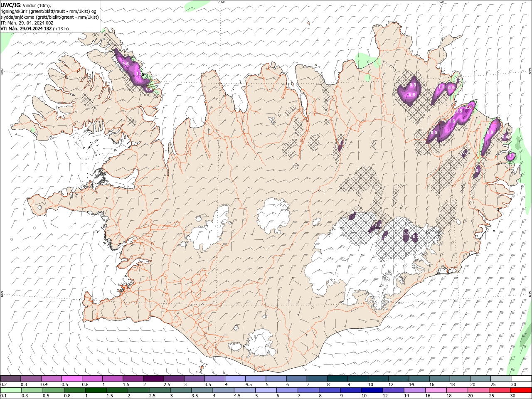Click the 2.0 precipitation value on map
The width and height of the screenshot is (532, 399).
point(469,108)
